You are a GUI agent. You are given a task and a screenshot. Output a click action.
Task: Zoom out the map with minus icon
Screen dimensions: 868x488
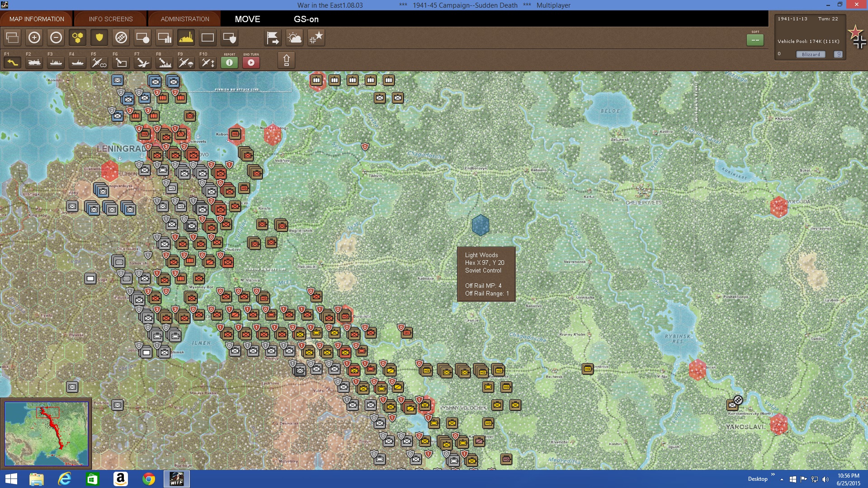point(56,38)
